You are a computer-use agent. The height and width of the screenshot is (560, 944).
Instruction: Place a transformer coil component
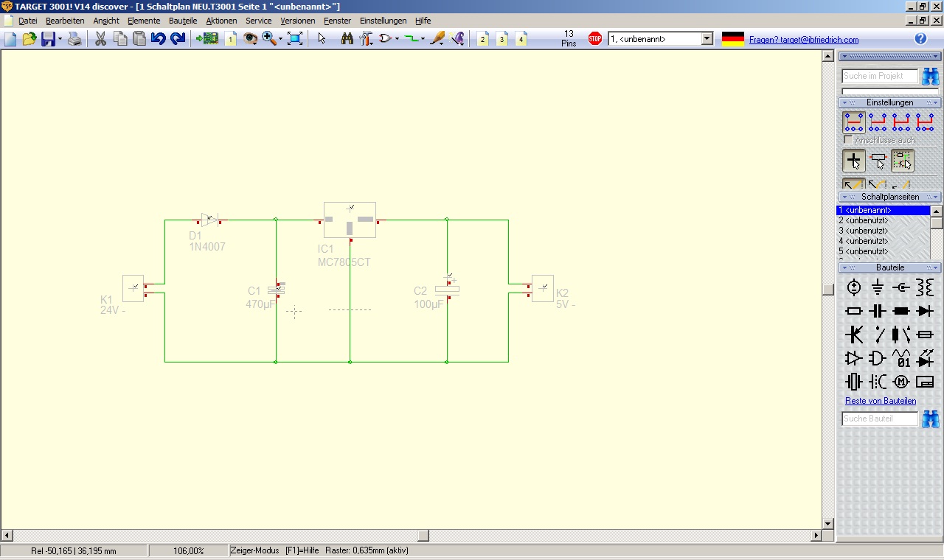925,288
